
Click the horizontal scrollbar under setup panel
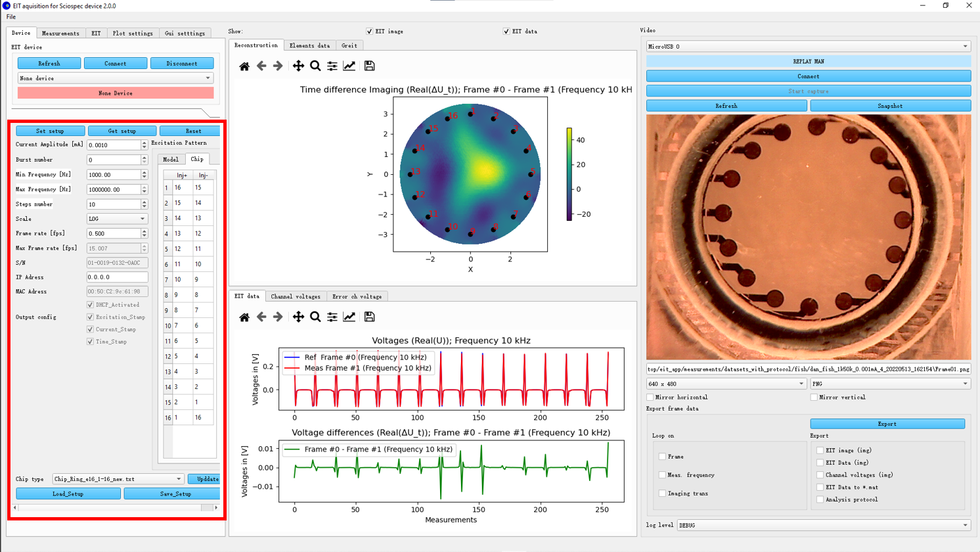(115, 507)
